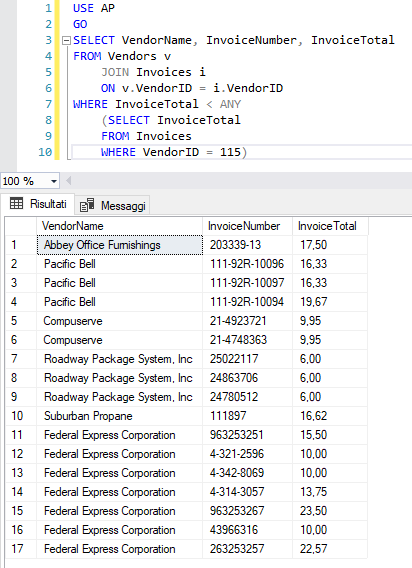Select invoice number 24780512

247,397
